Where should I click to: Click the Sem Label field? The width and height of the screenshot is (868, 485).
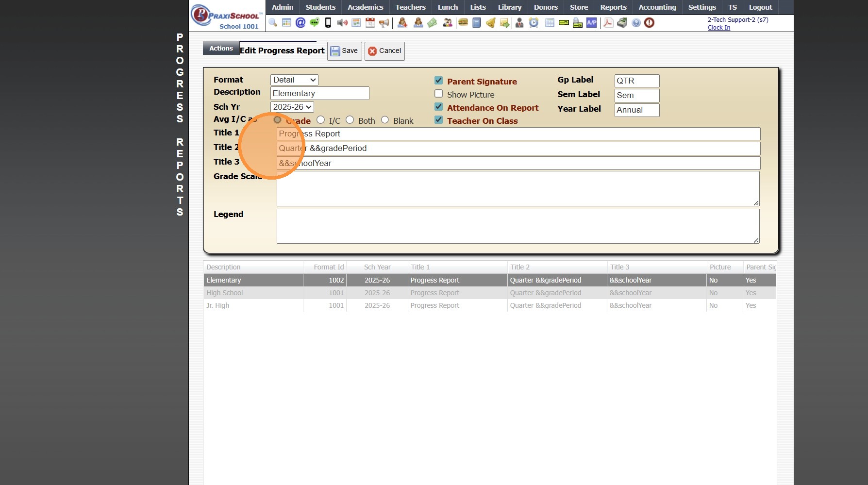(637, 95)
